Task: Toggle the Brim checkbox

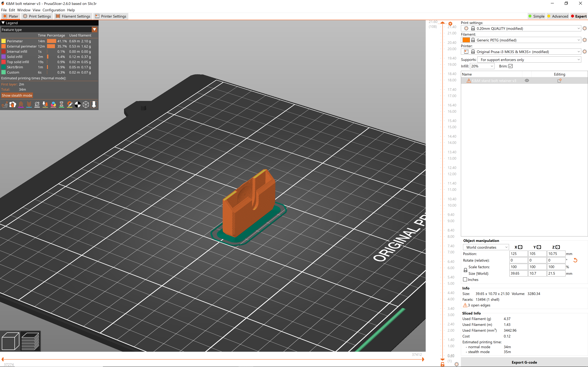Action: 511,66
